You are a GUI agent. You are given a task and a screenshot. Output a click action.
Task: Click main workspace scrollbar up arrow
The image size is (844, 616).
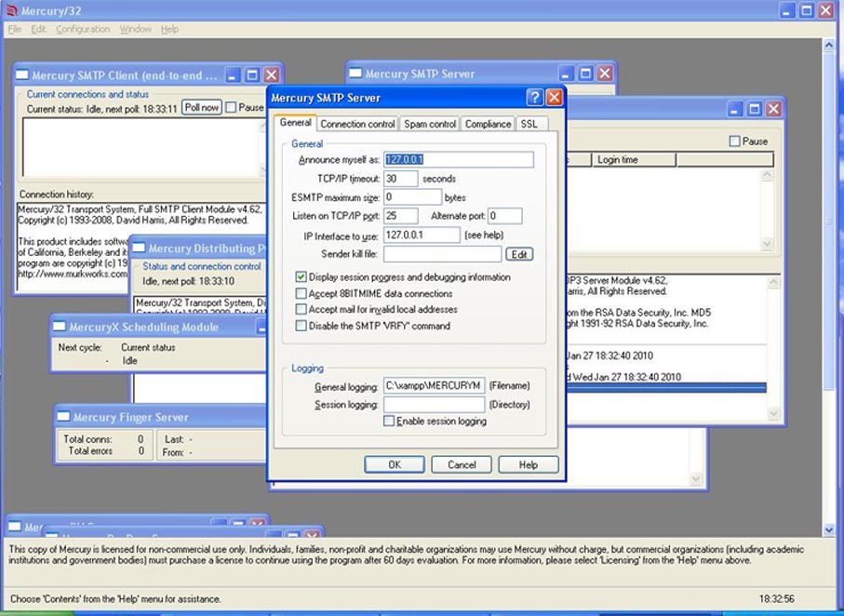[x=829, y=46]
